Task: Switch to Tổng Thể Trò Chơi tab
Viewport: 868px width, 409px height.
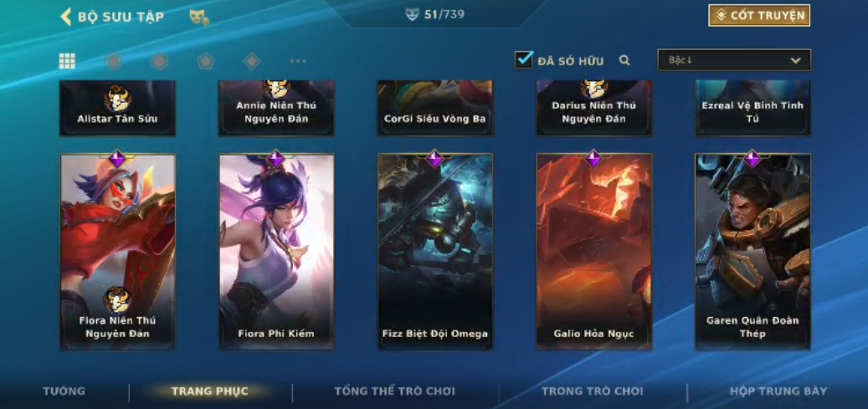Action: 395,391
